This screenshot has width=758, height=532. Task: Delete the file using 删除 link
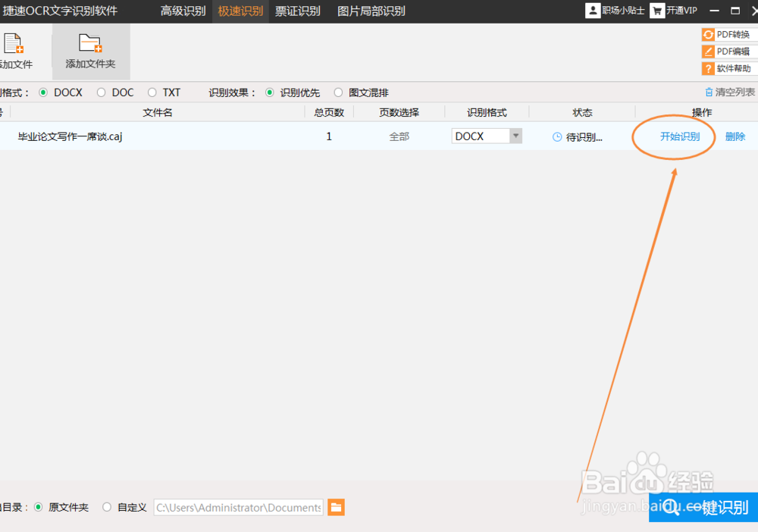735,136
